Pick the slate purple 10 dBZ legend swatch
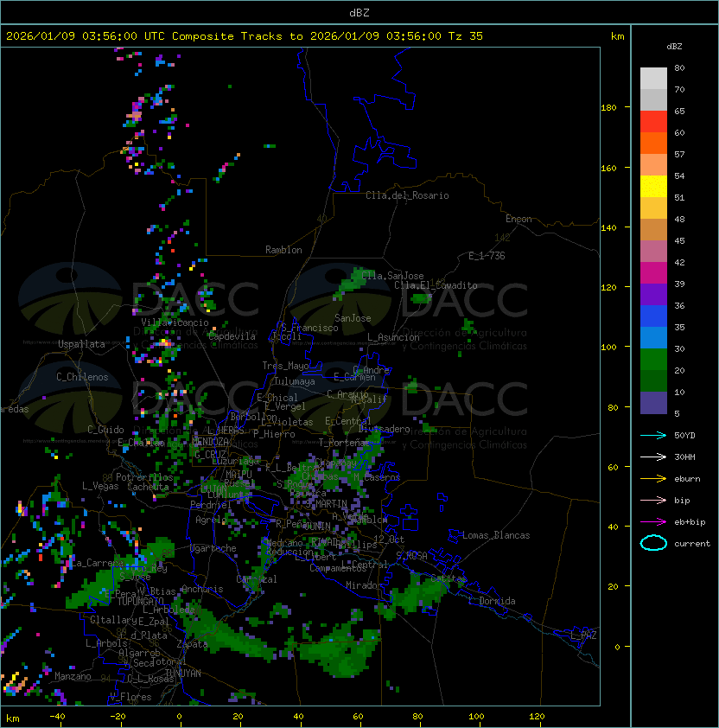This screenshot has height=728, width=719. [653, 403]
